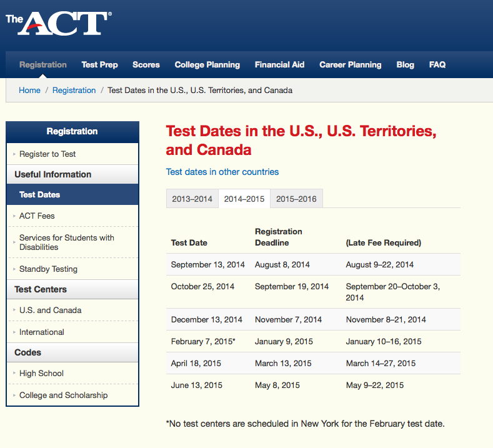
Task: Click the March 13, 2015 deadline cell
Action: coord(283,364)
